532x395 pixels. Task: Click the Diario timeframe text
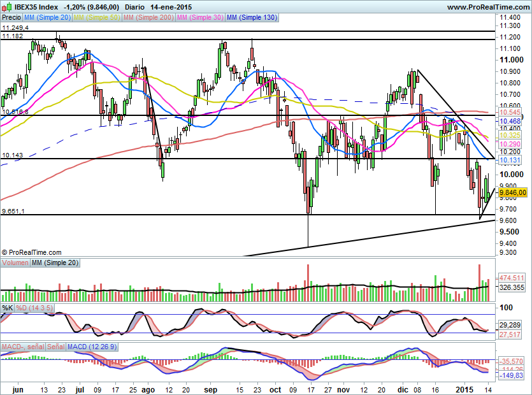coord(134,7)
